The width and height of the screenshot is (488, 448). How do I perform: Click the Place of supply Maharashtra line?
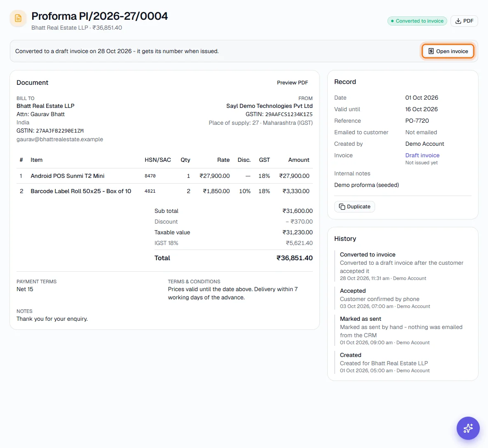point(260,123)
